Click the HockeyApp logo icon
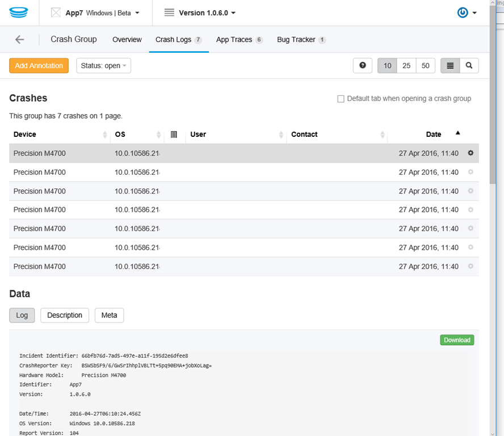Screen dimensions: 504x436 click(19, 12)
